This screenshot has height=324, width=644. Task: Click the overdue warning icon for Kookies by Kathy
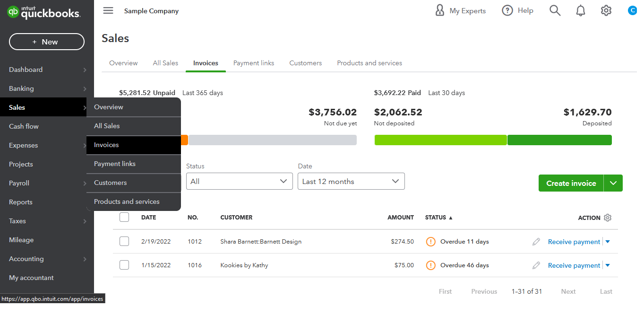[430, 265]
